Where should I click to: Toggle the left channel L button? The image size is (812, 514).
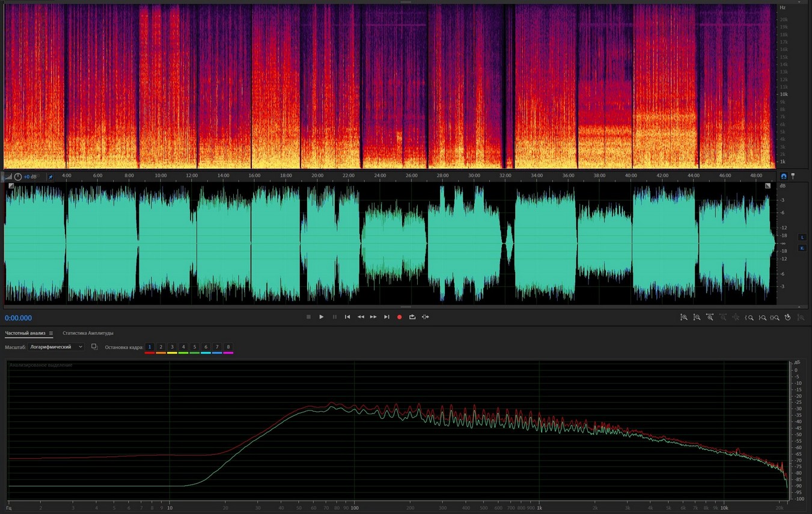[x=802, y=237]
